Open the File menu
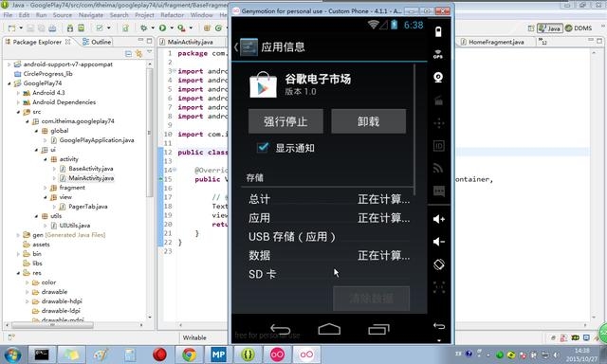 tap(8, 15)
